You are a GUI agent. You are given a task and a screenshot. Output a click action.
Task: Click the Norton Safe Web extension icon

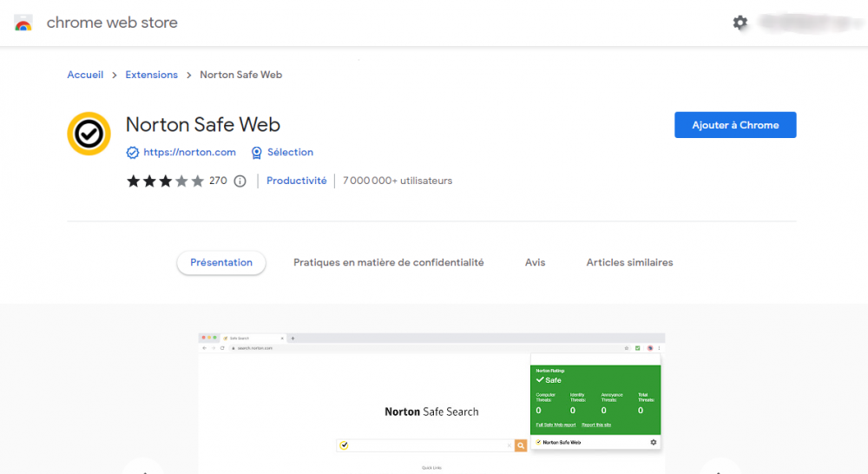click(89, 134)
